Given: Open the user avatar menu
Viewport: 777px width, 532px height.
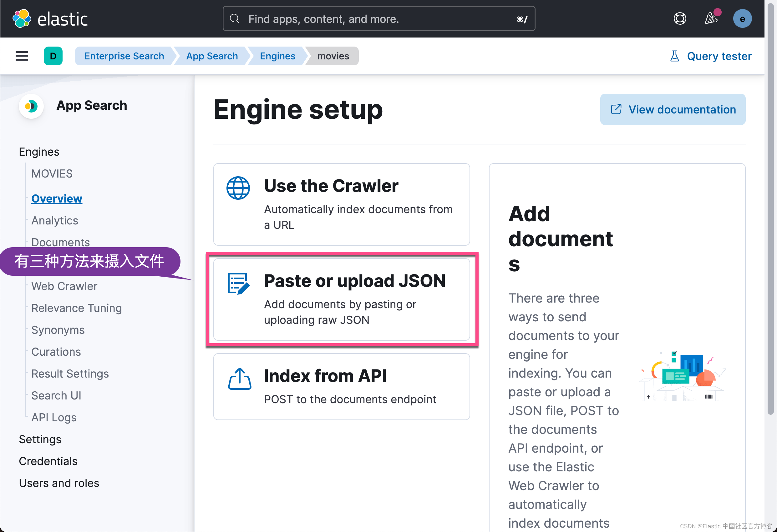Looking at the screenshot, I should coord(742,19).
